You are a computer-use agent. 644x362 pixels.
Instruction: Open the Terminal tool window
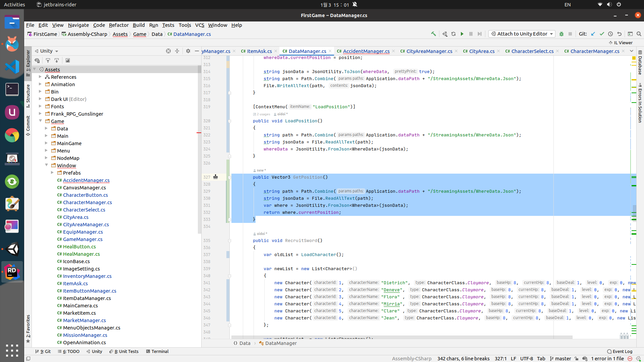pos(157,351)
